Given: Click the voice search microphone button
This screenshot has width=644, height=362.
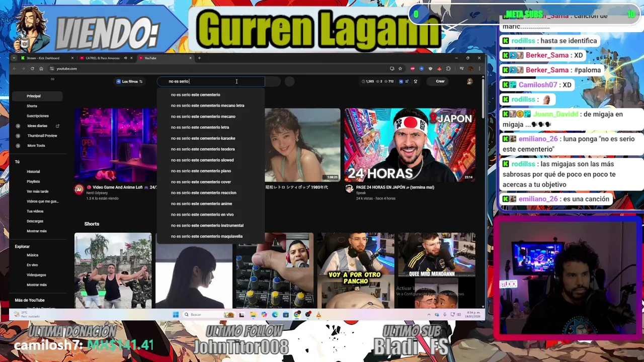Looking at the screenshot, I should pos(290,81).
